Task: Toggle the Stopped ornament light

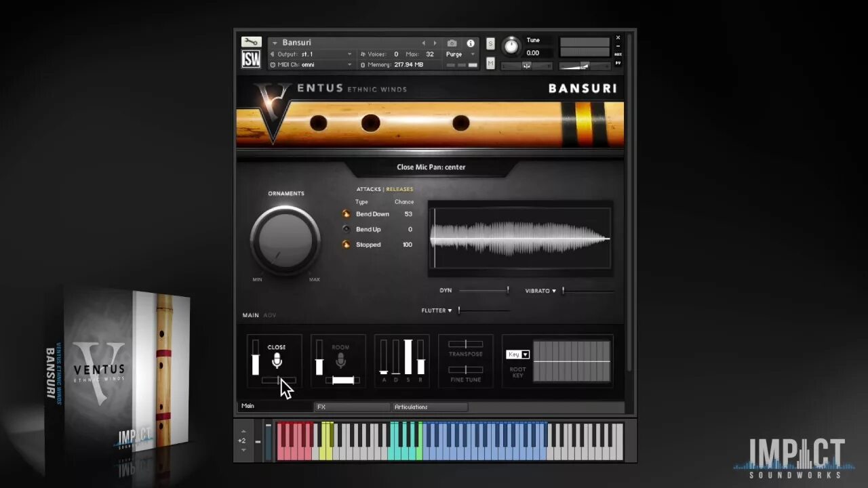Action: tap(347, 245)
